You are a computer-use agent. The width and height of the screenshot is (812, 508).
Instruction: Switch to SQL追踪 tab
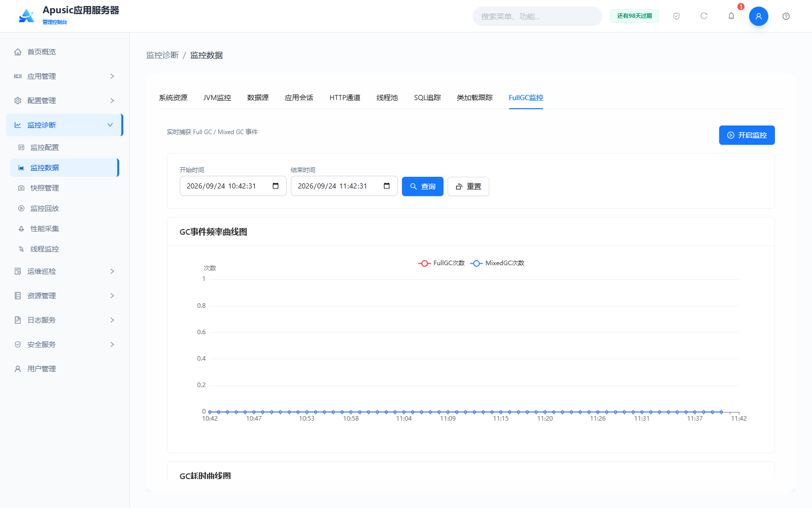coord(427,98)
